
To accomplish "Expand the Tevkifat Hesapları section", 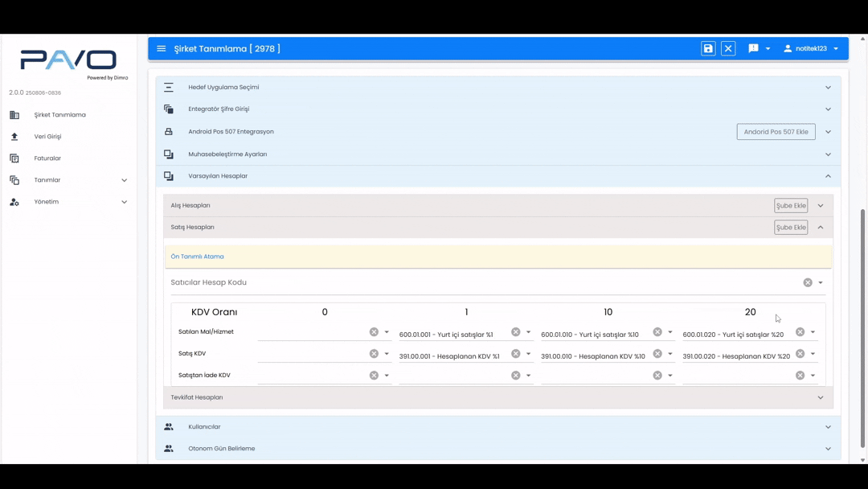I will point(821,397).
